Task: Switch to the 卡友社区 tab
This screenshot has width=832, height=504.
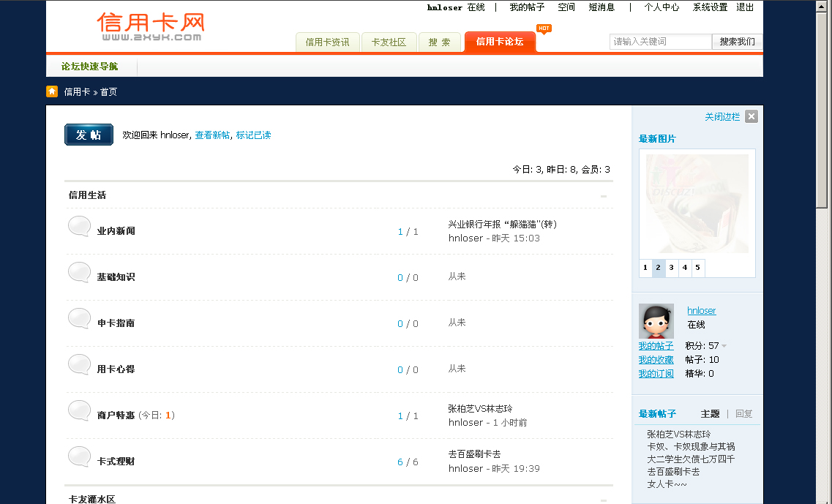Action: coord(389,42)
